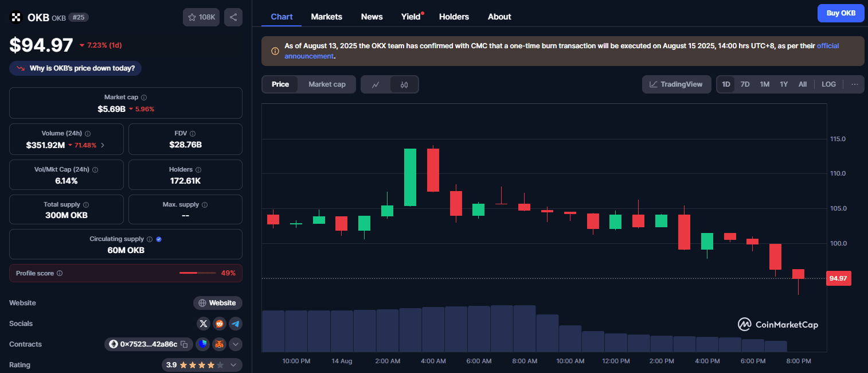Expand the Rating details chevron
Screen dimensions: 868x373
233,365
